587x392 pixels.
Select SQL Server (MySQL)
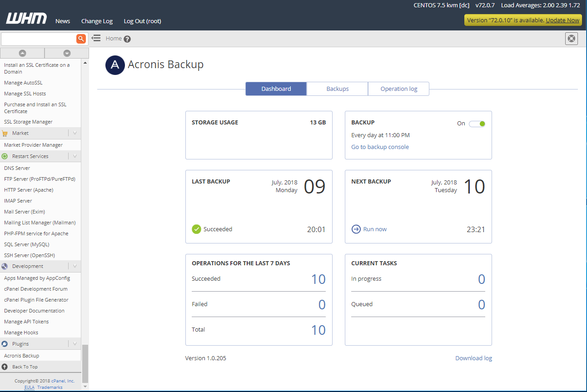(x=27, y=244)
